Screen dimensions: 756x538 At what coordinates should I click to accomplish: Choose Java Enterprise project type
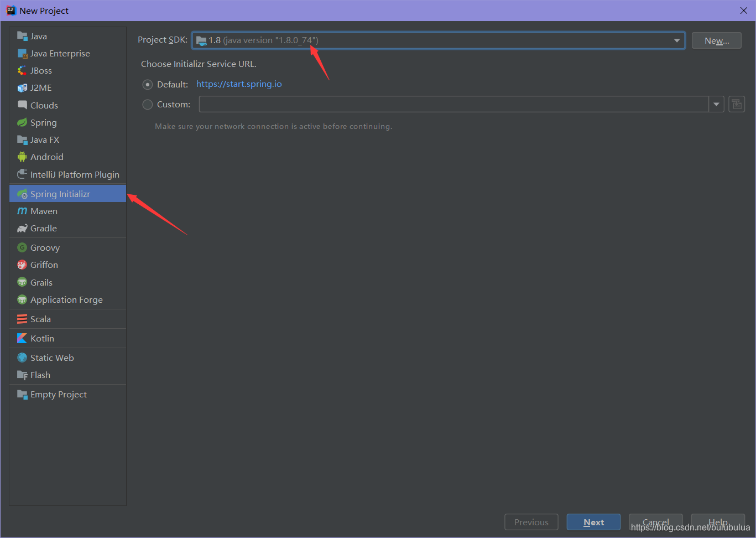coord(67,53)
